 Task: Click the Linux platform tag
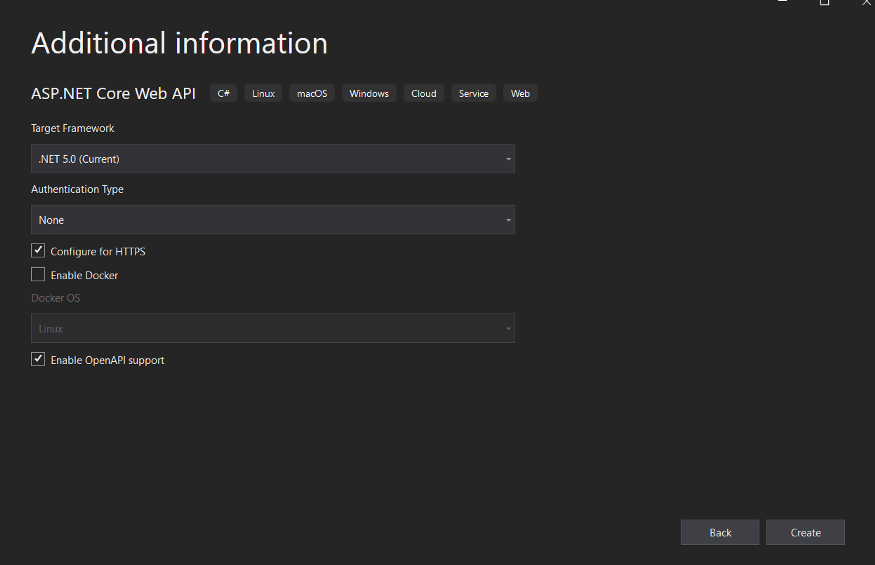263,93
